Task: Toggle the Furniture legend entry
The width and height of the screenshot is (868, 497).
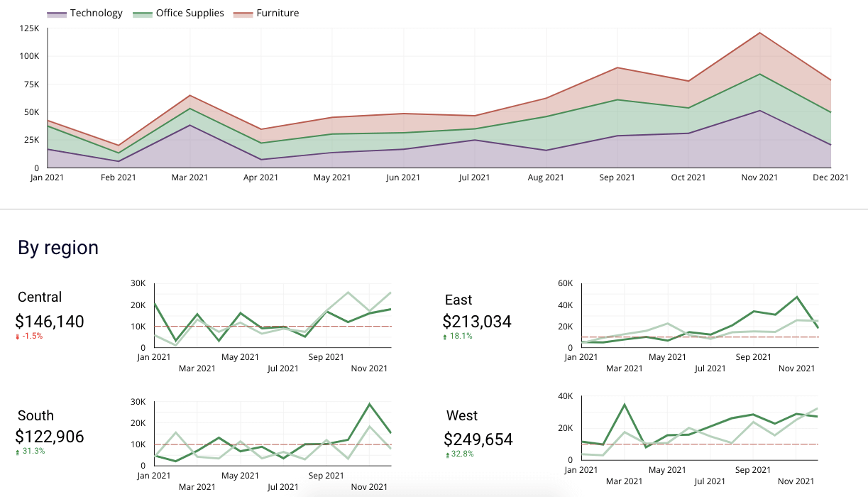Action: (266, 13)
